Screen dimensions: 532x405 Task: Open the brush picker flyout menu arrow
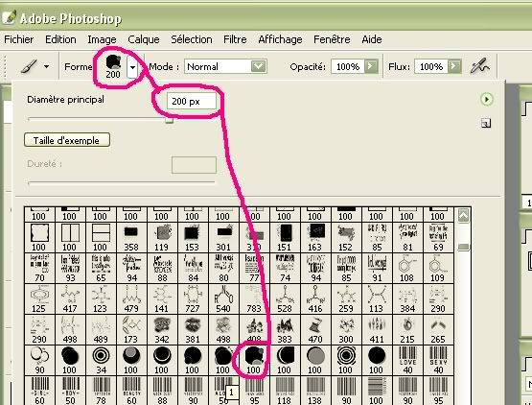click(x=487, y=99)
